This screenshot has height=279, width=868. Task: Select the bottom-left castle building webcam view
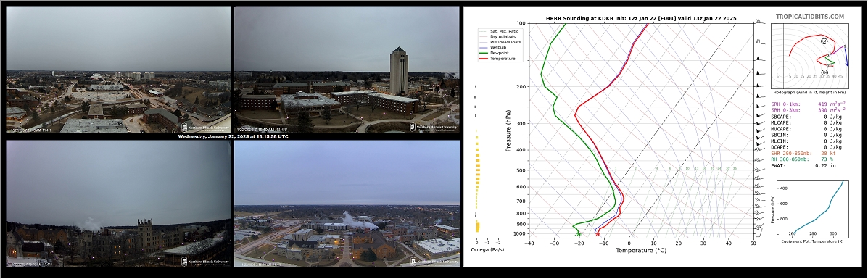coord(118,203)
